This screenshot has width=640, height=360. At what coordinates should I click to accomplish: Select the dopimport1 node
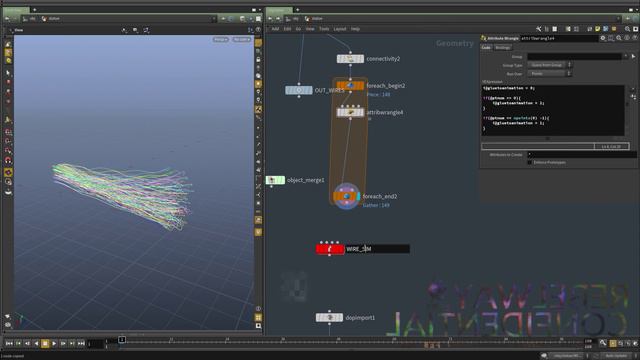click(329, 318)
